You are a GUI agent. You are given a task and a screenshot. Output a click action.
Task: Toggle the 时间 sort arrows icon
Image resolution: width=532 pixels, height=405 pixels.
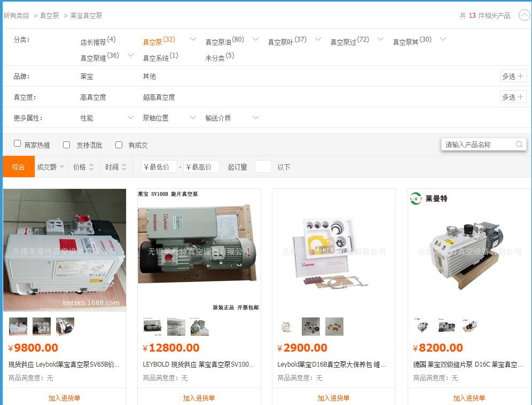[x=124, y=167]
